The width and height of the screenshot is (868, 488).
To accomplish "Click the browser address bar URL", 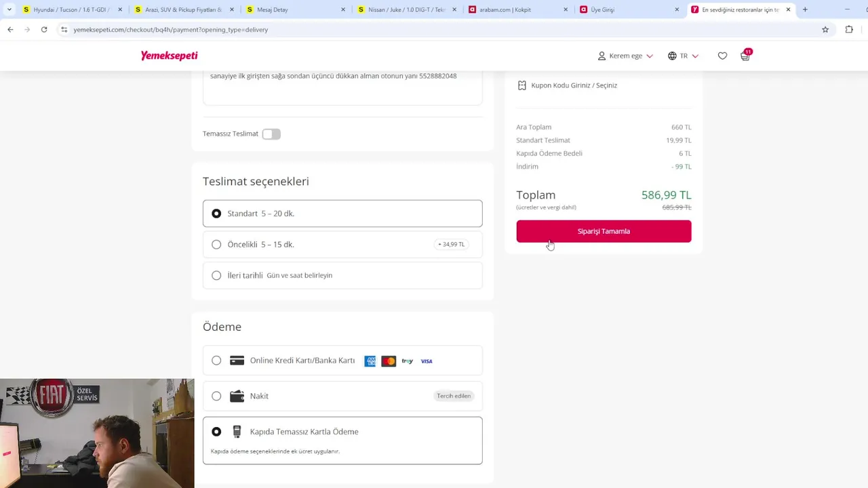I will (170, 30).
